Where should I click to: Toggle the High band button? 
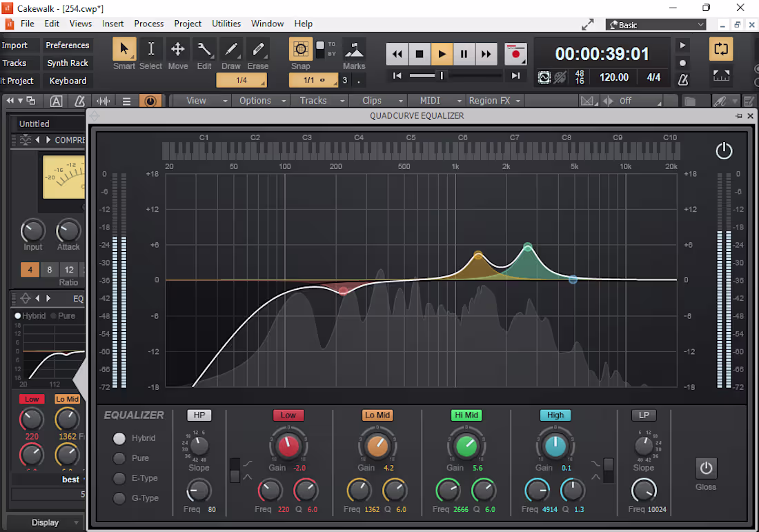(555, 415)
